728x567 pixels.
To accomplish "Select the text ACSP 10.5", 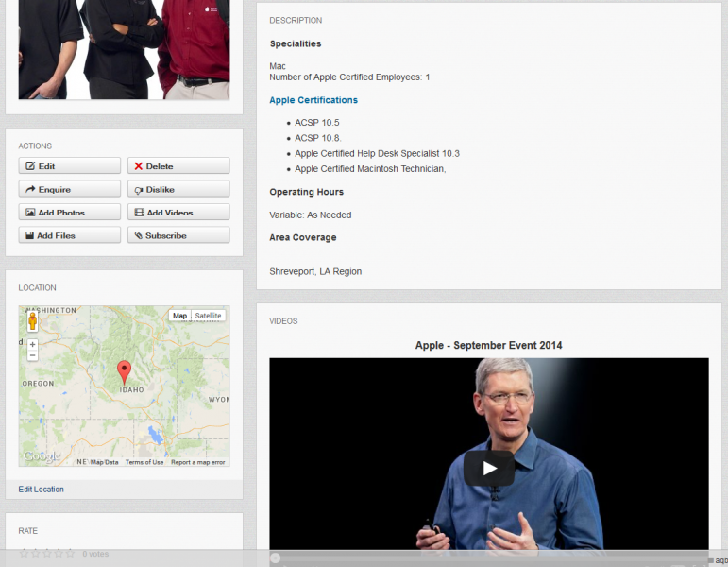I will (317, 123).
